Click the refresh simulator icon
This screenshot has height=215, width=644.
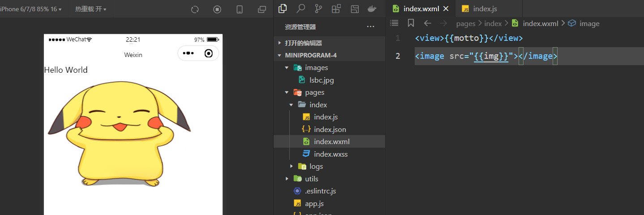point(195,9)
